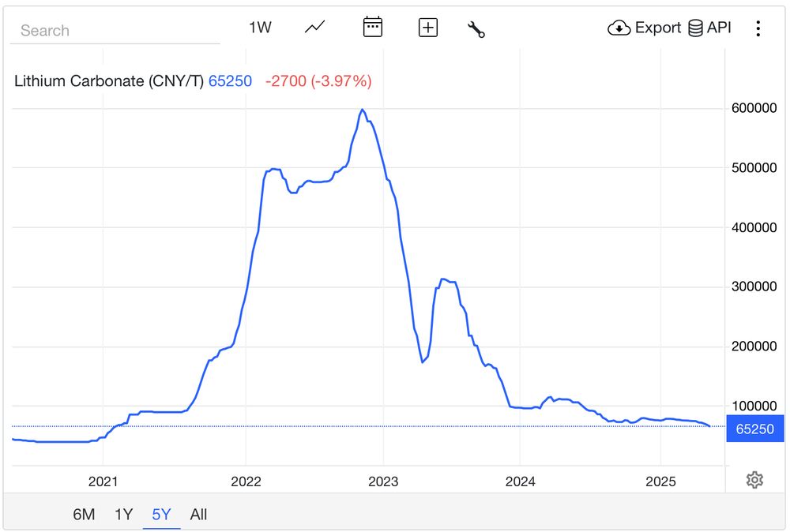
Task: Click the 2024 year axis label
Action: [520, 481]
